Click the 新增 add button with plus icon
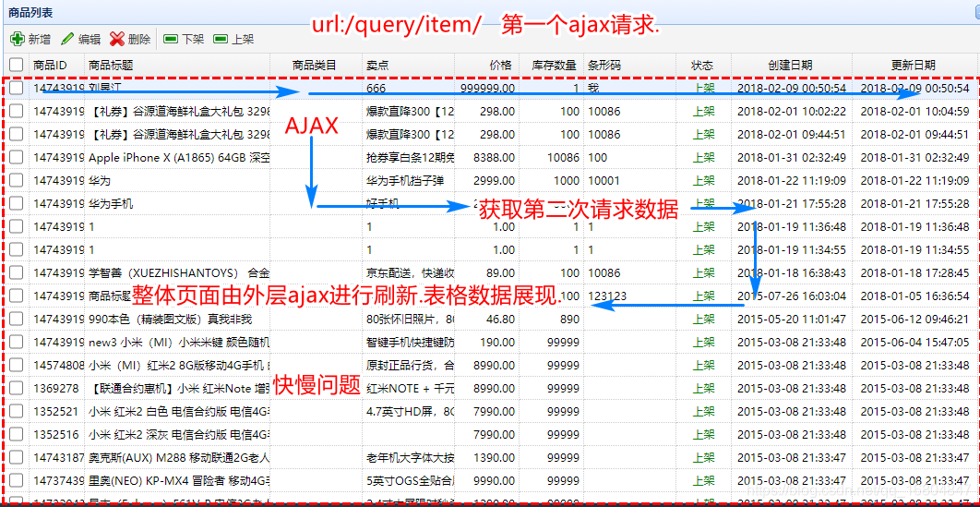980x507 pixels. [31, 40]
